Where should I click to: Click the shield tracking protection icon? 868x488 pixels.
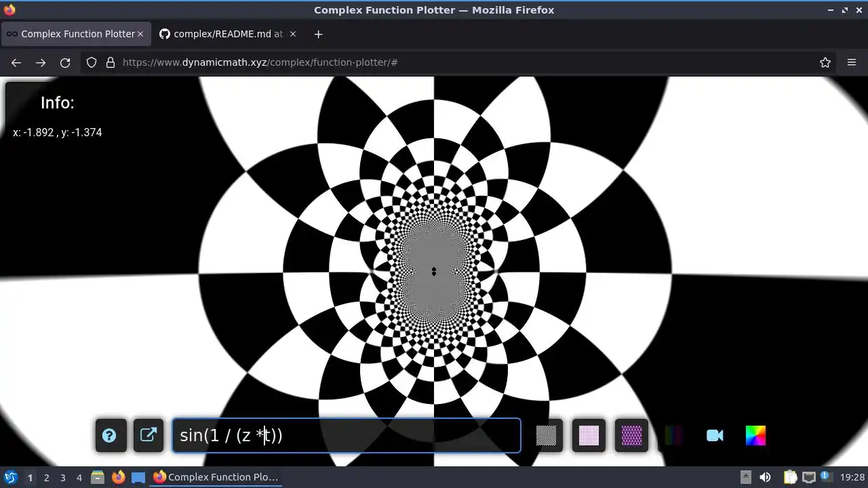pyautogui.click(x=92, y=62)
